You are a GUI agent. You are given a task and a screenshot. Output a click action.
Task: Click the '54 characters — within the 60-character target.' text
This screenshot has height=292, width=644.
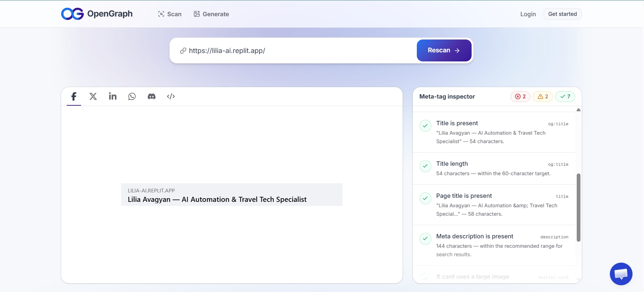click(x=493, y=174)
